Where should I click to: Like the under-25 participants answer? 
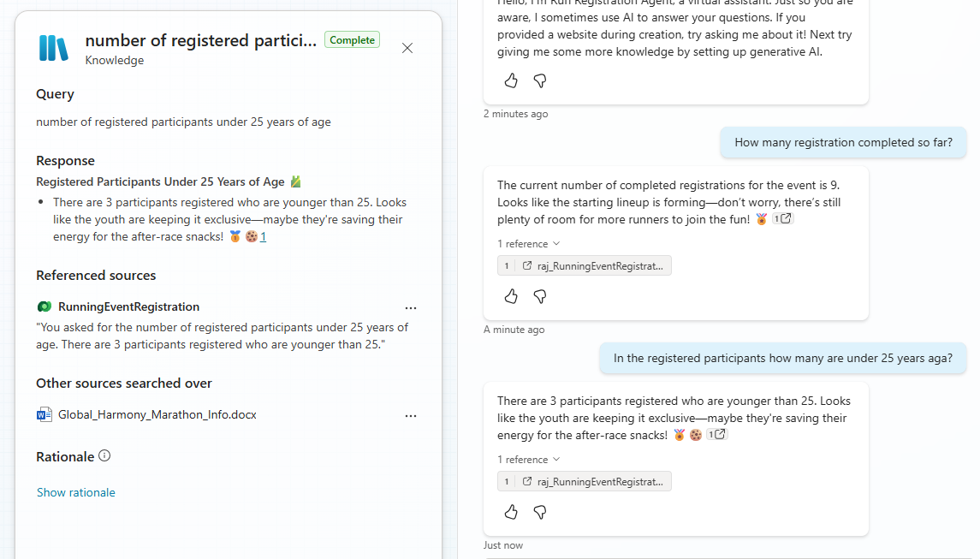(x=511, y=512)
